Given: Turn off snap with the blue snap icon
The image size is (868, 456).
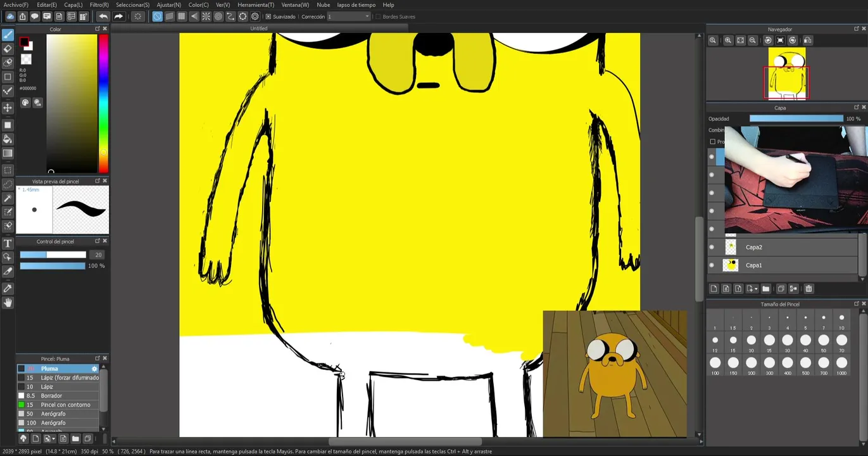Looking at the screenshot, I should click(x=157, y=16).
